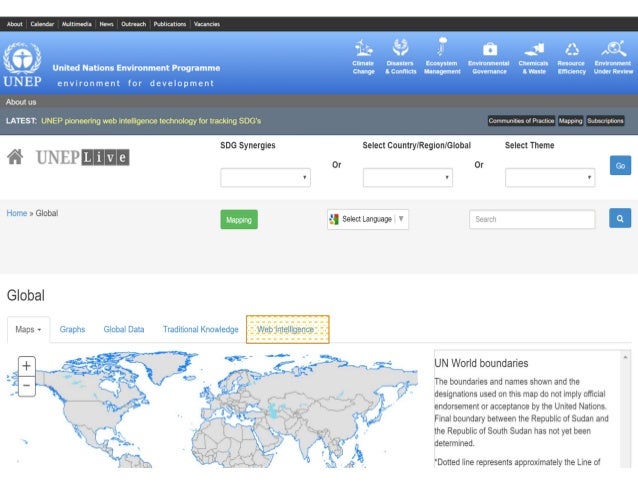Click the green Mapping button

point(239,220)
